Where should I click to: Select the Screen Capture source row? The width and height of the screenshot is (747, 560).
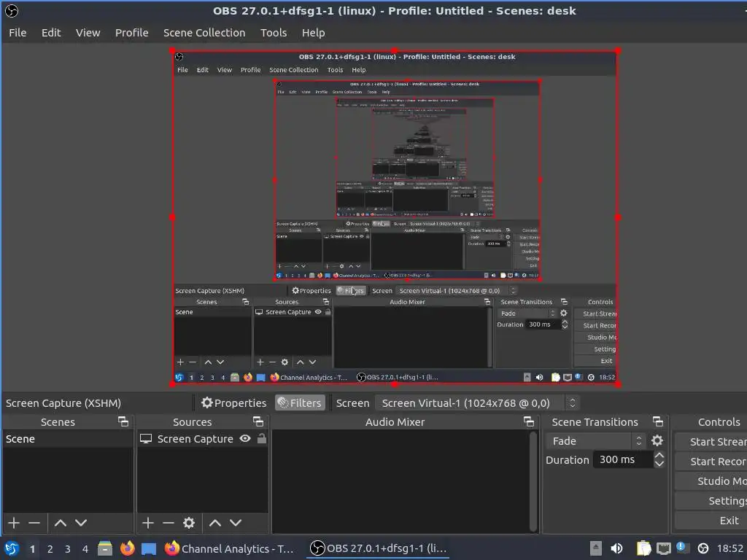[203, 439]
